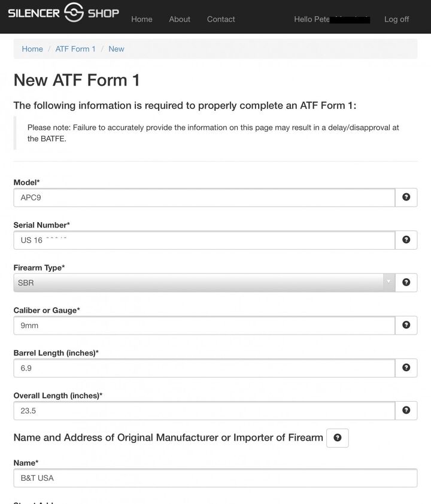Open help icon next to Manufacturer heading
Screen dimensions: 431x504
pyautogui.click(x=337, y=438)
